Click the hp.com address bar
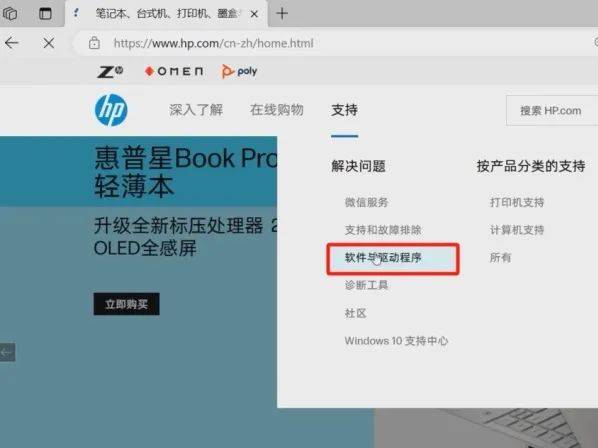598x448 pixels. tap(336, 43)
